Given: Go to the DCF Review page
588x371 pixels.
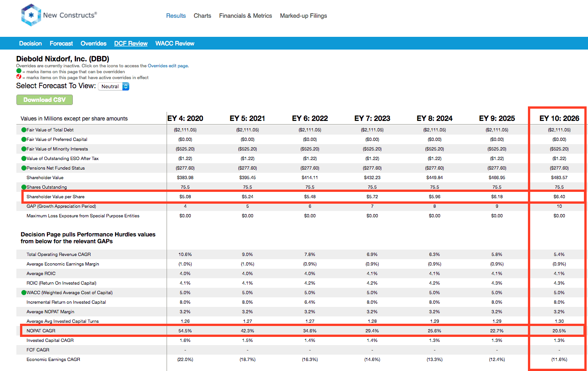Looking at the screenshot, I should [x=131, y=44].
